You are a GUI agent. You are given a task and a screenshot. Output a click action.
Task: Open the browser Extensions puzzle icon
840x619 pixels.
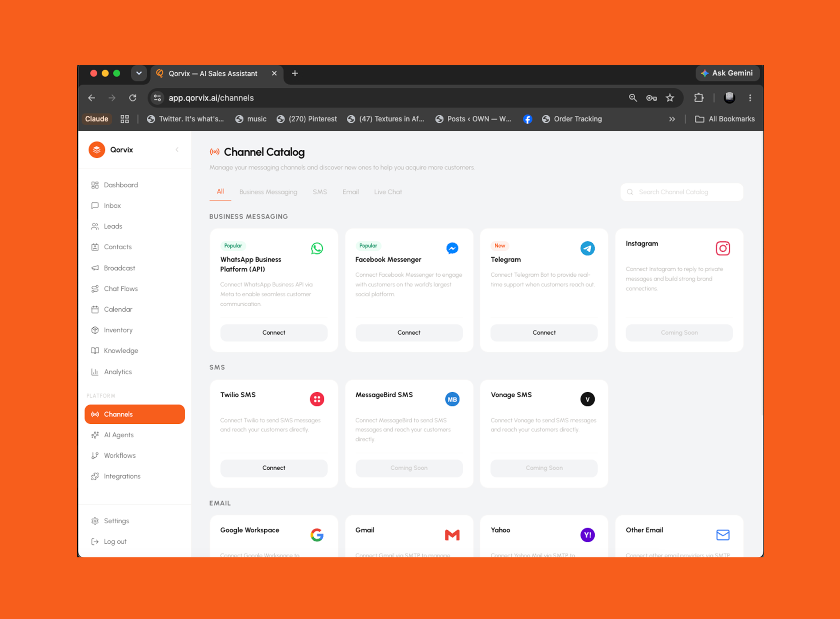coord(699,98)
